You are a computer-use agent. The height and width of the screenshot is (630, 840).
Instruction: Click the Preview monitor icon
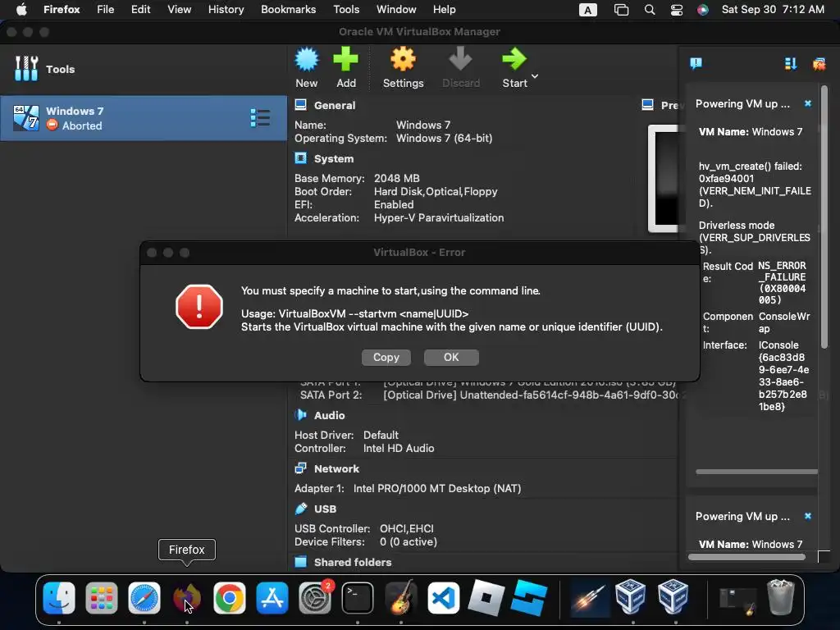[x=648, y=105]
